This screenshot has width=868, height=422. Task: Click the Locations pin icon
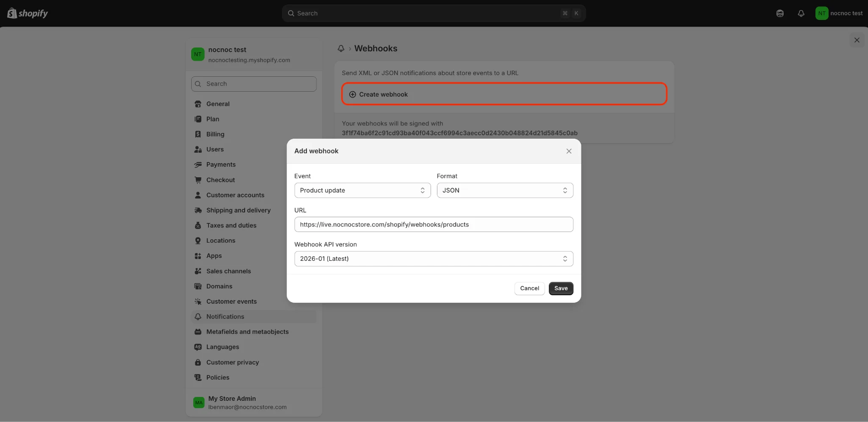click(198, 240)
